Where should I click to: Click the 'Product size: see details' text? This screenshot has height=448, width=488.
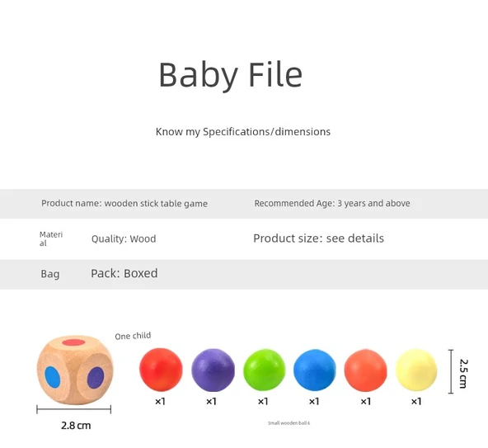click(x=319, y=238)
